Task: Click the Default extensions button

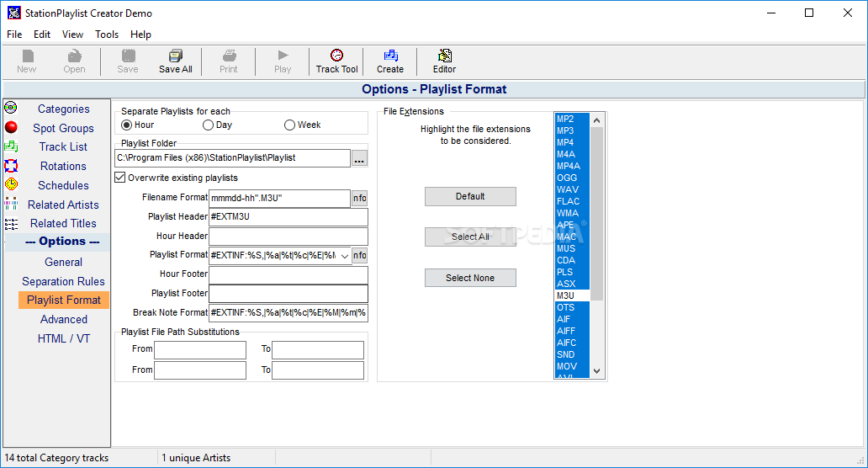Action: pyautogui.click(x=470, y=197)
